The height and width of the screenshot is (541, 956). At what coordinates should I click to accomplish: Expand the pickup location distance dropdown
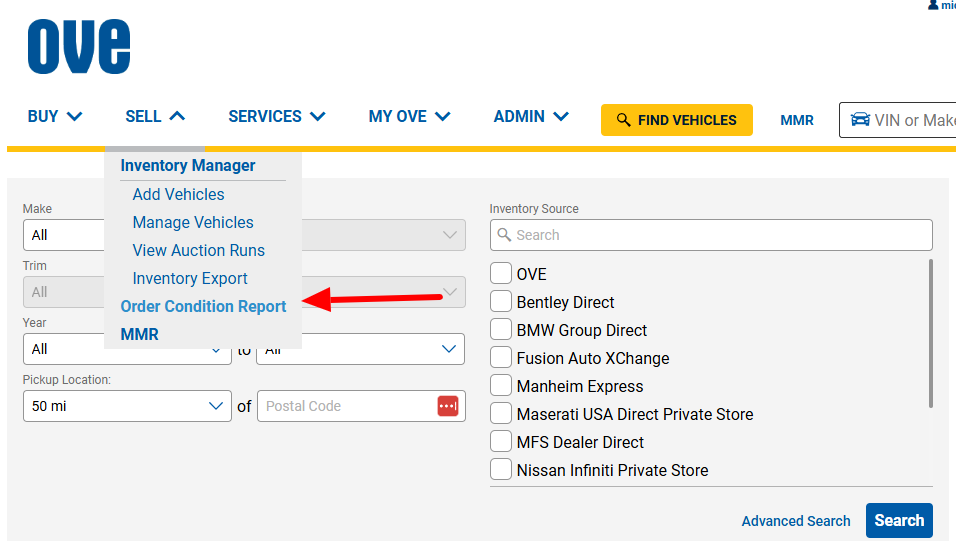point(126,406)
